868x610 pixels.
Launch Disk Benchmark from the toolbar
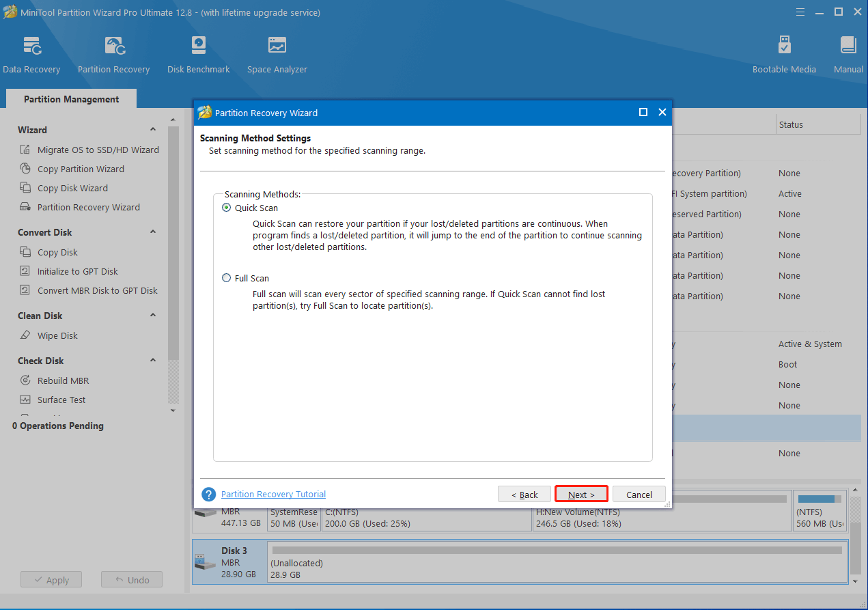click(x=198, y=46)
